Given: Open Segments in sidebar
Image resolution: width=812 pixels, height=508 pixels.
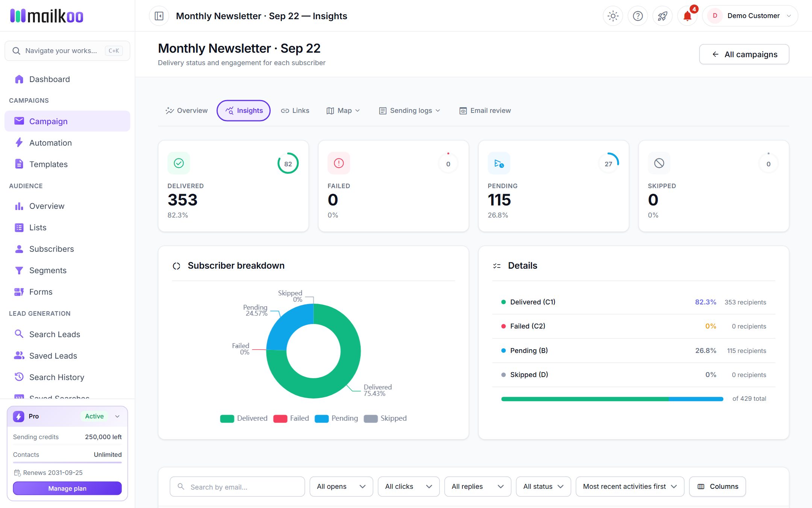Looking at the screenshot, I should point(67,270).
